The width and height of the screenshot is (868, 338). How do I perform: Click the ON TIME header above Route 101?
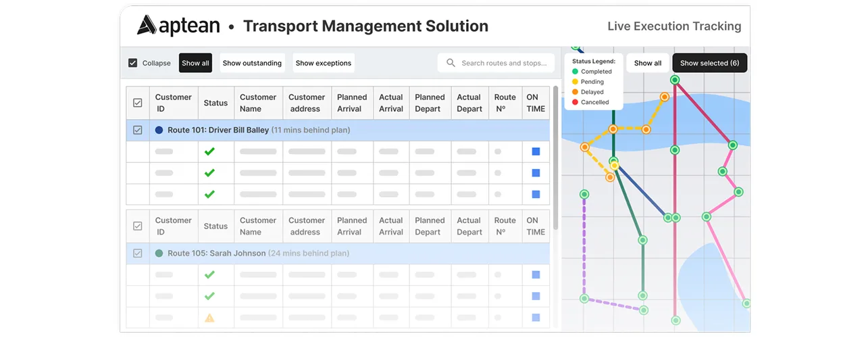click(x=536, y=103)
